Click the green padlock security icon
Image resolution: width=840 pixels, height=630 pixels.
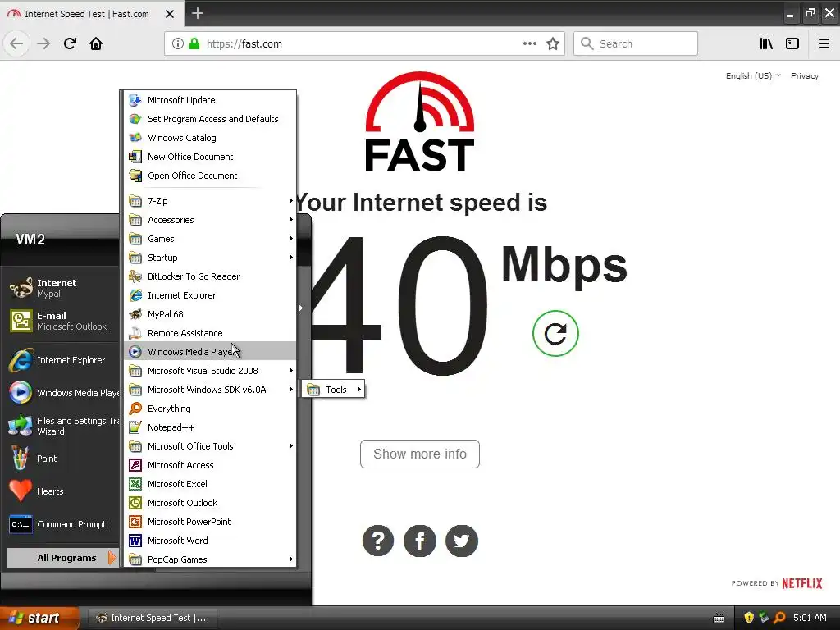click(x=194, y=44)
